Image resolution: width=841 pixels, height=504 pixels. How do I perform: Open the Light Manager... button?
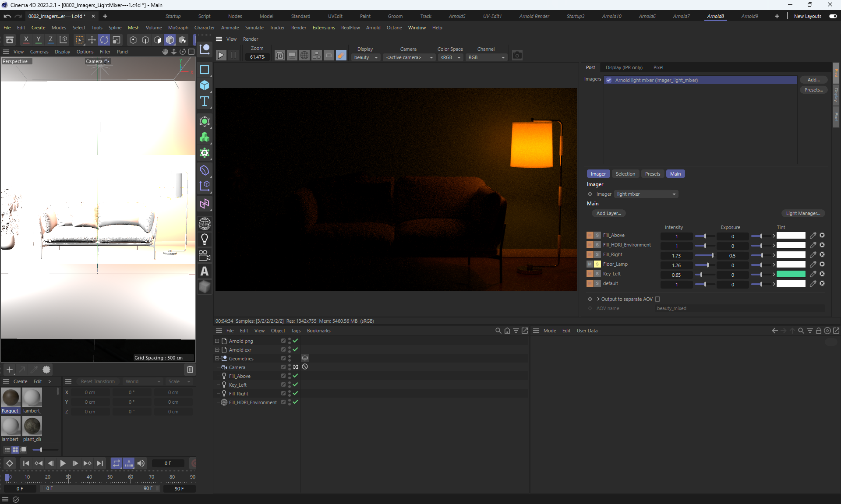803,213
